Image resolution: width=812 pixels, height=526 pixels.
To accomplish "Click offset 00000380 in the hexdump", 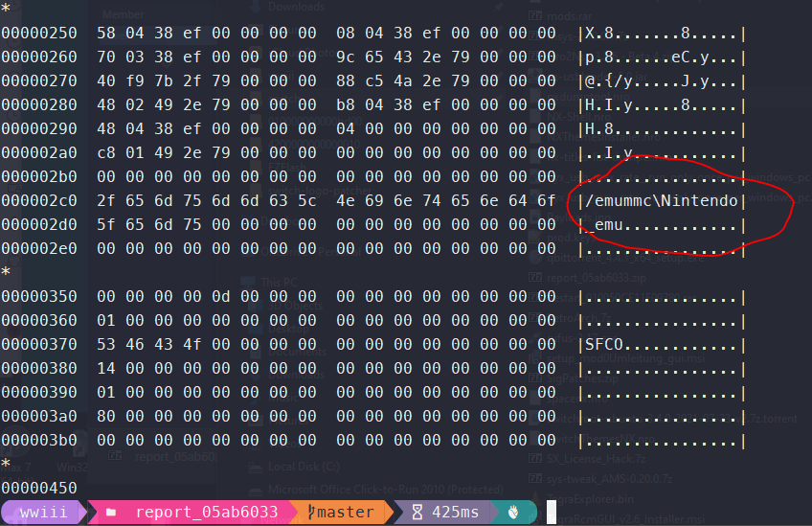I will 39,368.
